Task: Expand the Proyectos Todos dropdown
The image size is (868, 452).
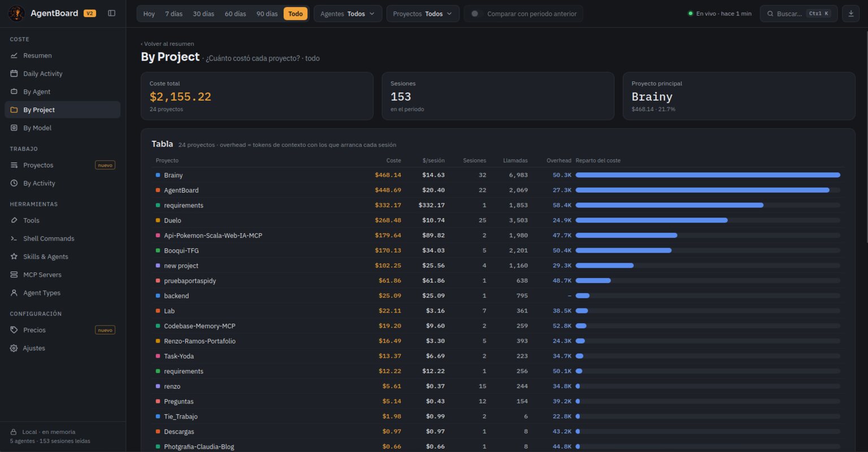Action: tap(423, 14)
